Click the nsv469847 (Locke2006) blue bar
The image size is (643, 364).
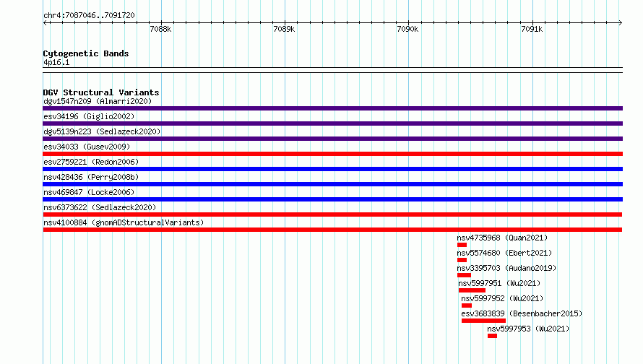click(x=332, y=199)
